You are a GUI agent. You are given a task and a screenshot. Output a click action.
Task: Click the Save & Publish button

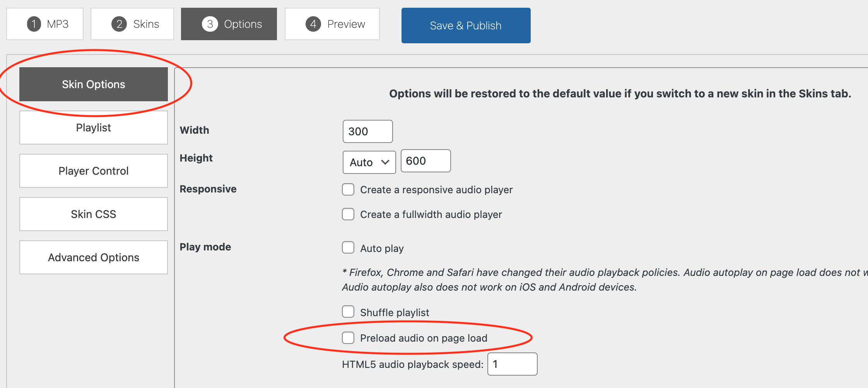click(x=466, y=26)
